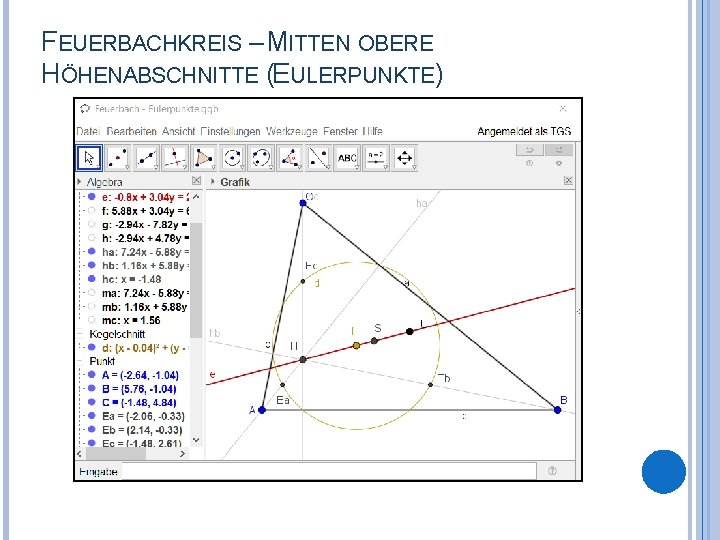
Task: Click the Algebra horizontal scrollbar thumb
Action: (x=116, y=454)
